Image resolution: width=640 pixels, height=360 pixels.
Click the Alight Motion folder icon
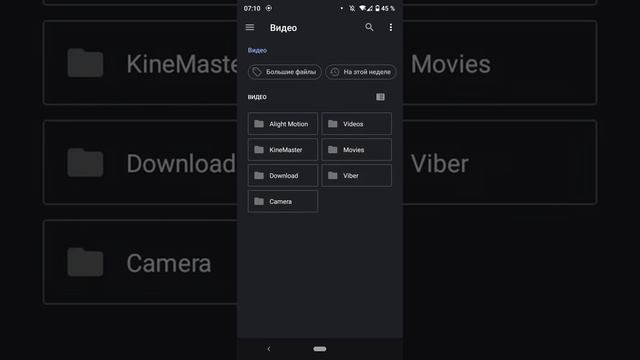pyautogui.click(x=259, y=124)
